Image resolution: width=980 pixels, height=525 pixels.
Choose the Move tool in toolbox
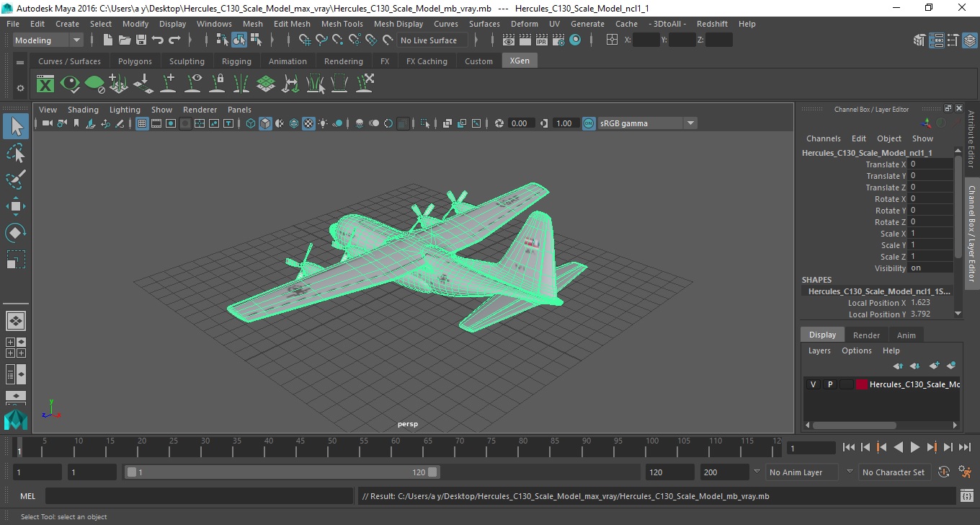pos(16,206)
